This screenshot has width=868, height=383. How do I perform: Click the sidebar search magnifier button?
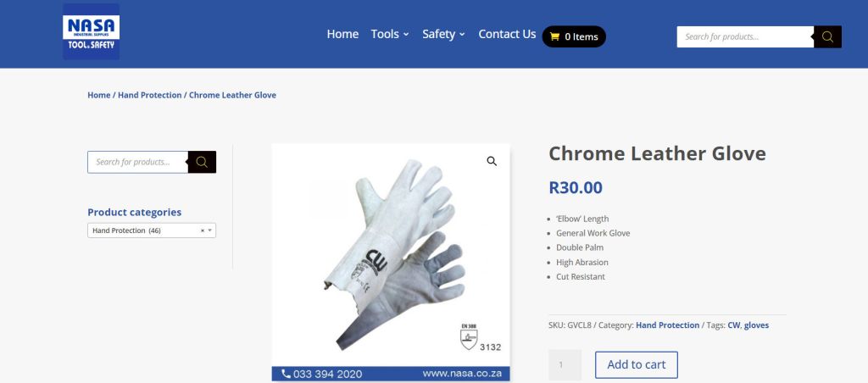point(202,162)
